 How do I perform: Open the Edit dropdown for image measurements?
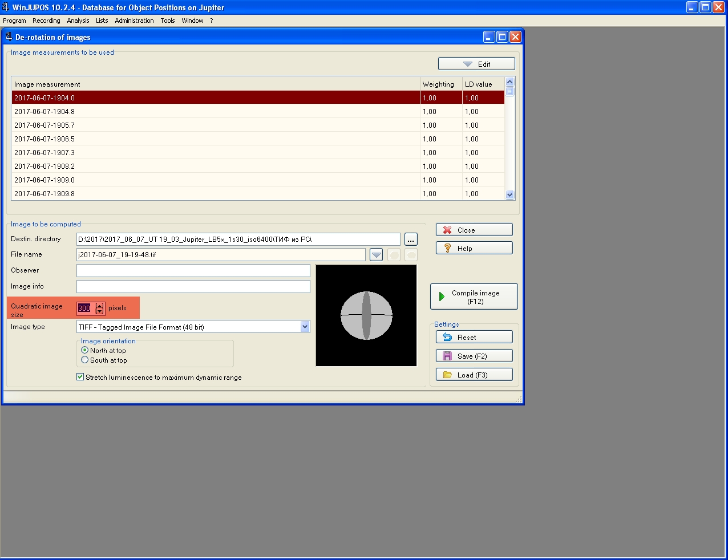pos(476,64)
